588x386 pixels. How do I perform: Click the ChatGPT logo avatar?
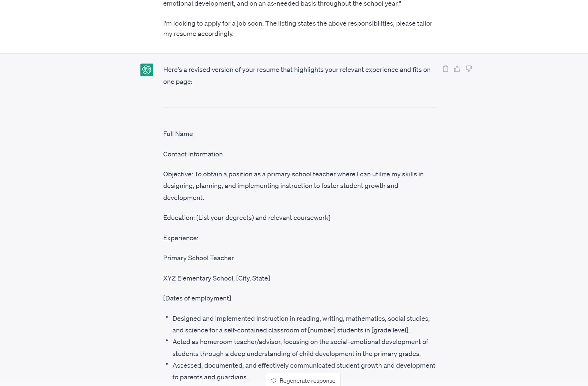pyautogui.click(x=147, y=70)
